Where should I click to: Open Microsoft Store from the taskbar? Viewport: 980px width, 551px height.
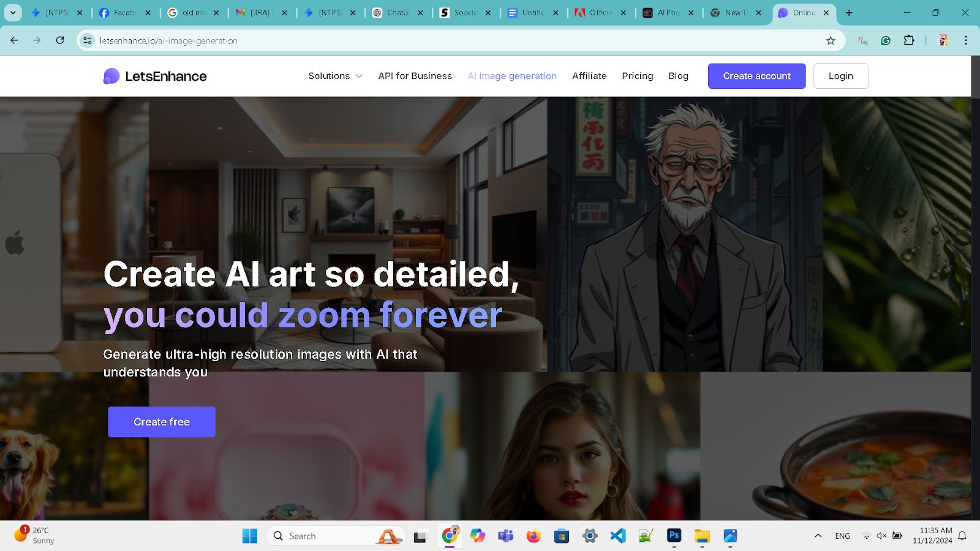click(562, 536)
